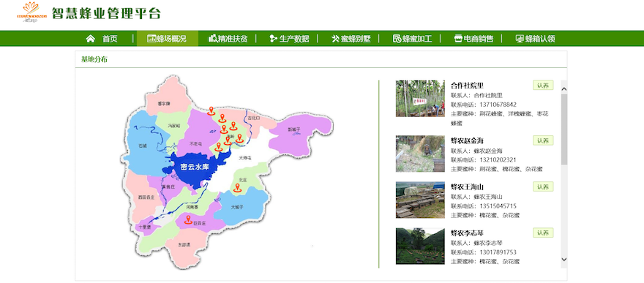Click the red map pin in 北庄
The width and height of the screenshot is (644, 283).
(x=237, y=188)
